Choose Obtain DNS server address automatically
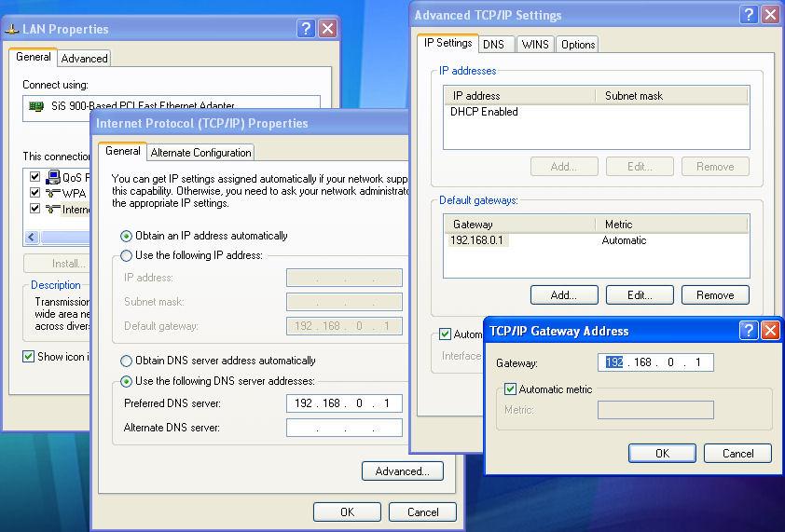785x532 pixels. (127, 361)
